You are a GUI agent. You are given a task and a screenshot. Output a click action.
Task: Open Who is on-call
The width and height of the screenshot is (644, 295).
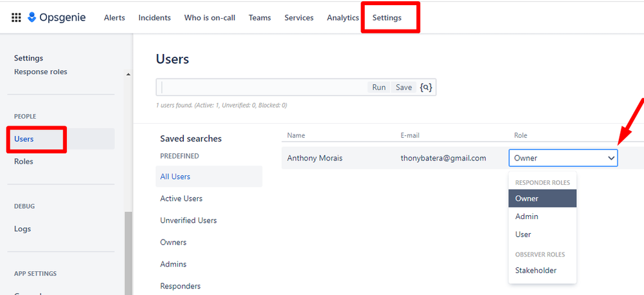coord(210,17)
